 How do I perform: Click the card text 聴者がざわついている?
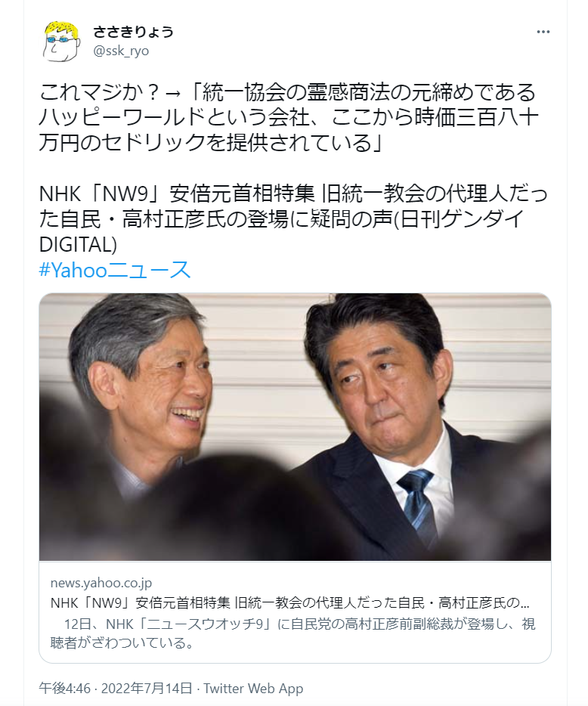point(122,643)
